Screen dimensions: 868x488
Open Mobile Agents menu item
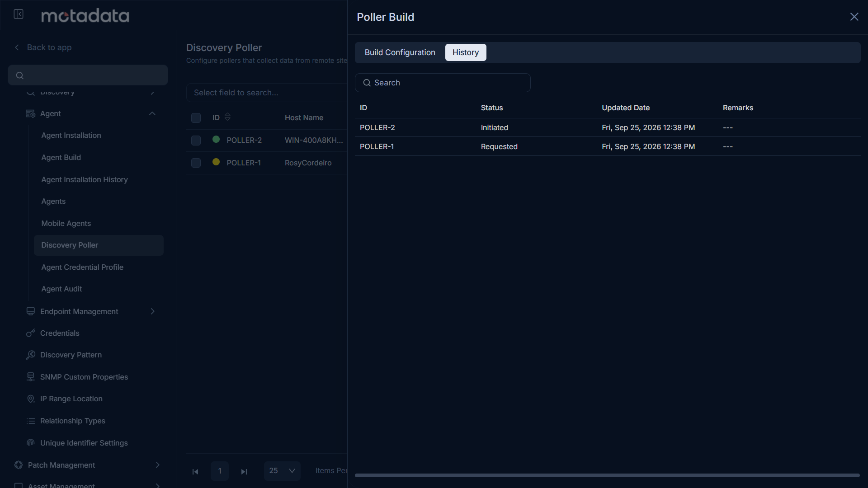click(66, 223)
